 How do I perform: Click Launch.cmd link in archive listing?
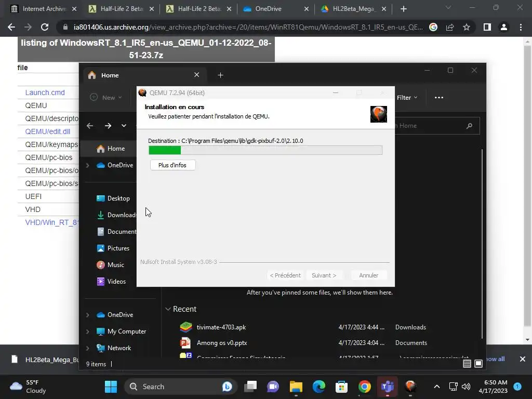point(45,92)
